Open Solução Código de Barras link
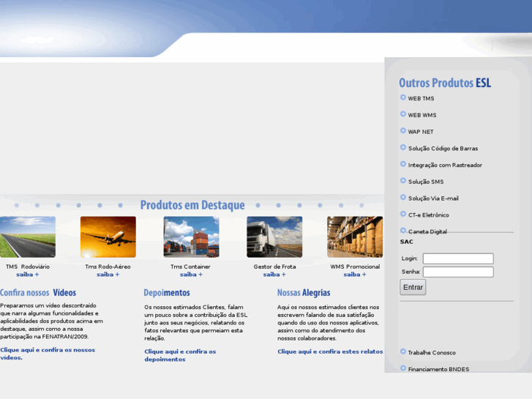The image size is (532, 399). [x=443, y=149]
